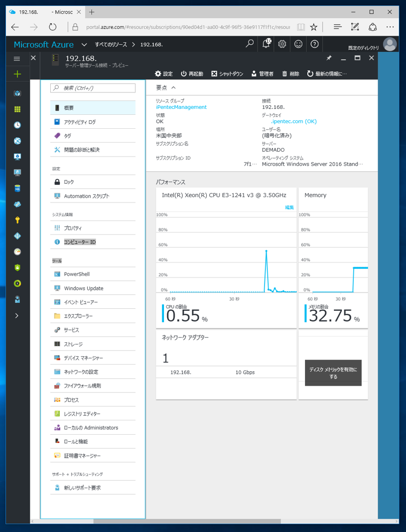Click the browser refresh button
406x532 pixels.
[52, 27]
